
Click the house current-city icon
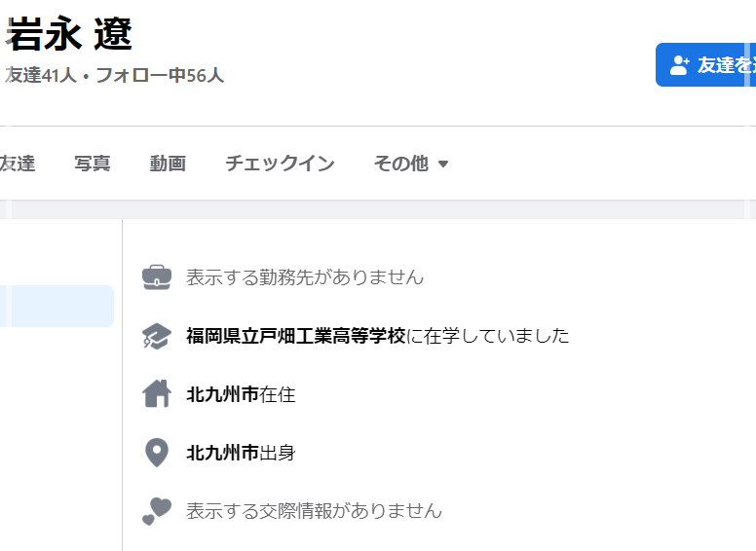157,393
